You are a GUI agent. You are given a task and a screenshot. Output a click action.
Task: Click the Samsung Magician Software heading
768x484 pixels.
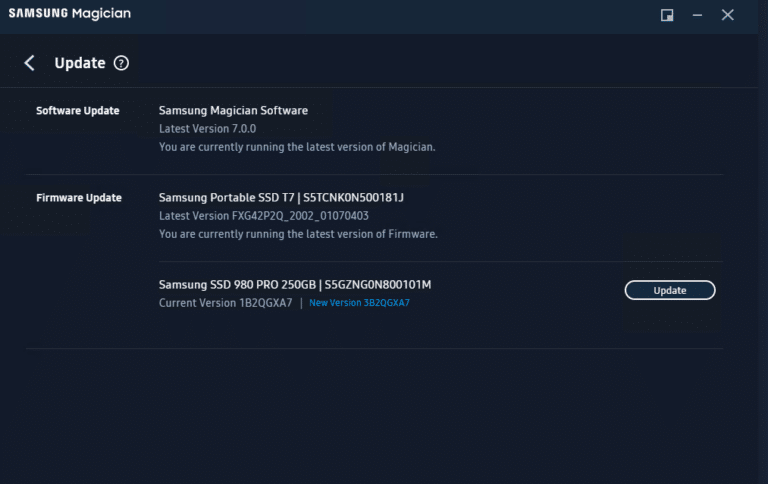click(x=233, y=111)
